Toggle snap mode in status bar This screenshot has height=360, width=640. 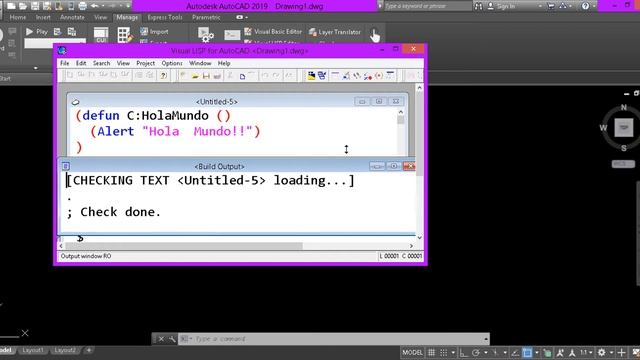point(444,352)
